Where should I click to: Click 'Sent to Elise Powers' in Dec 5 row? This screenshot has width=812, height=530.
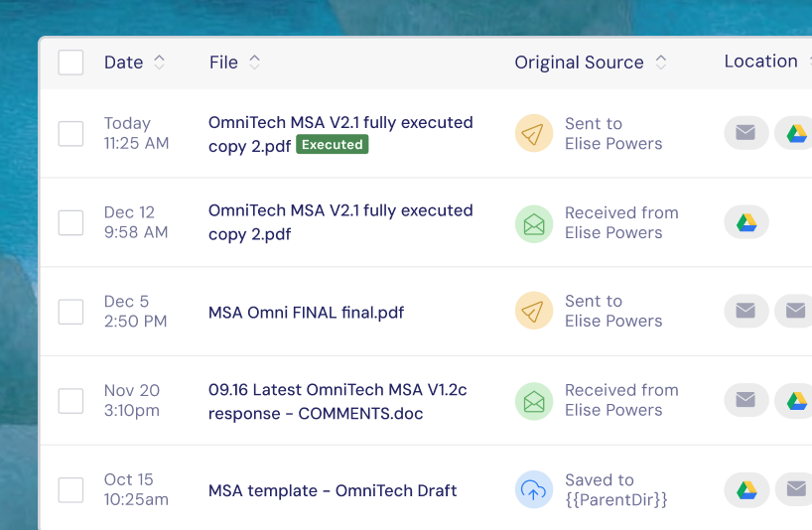click(613, 311)
